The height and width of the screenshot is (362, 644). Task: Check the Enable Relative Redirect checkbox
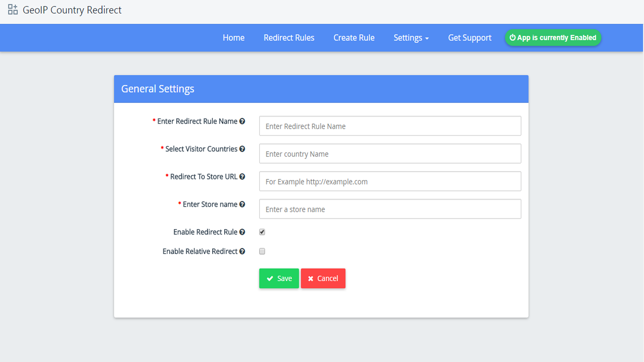[262, 251]
